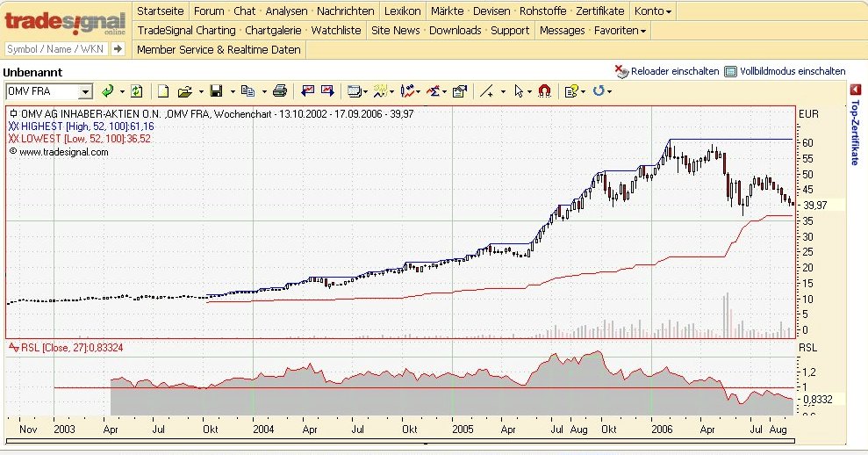Screen dimensions: 868x455
Task: Select the trend line drawing tool
Action: coord(486,90)
